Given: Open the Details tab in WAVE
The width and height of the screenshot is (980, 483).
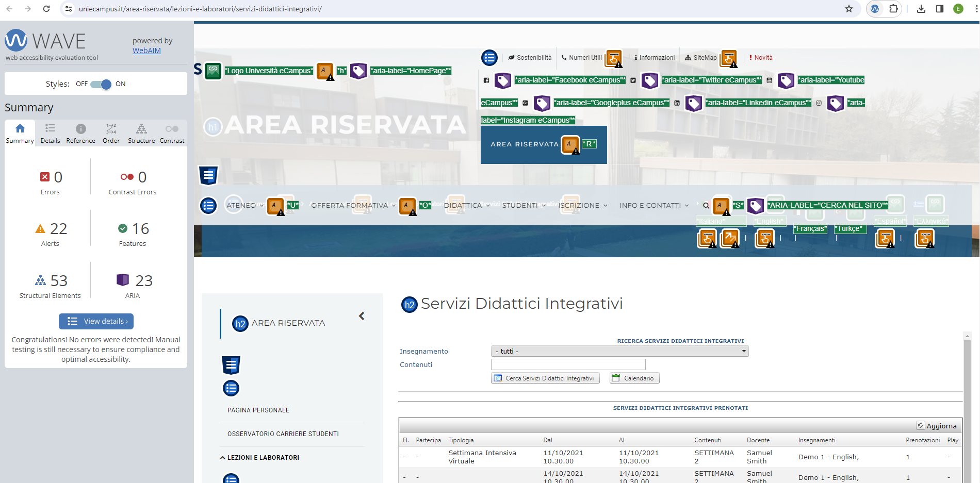Looking at the screenshot, I should point(50,133).
